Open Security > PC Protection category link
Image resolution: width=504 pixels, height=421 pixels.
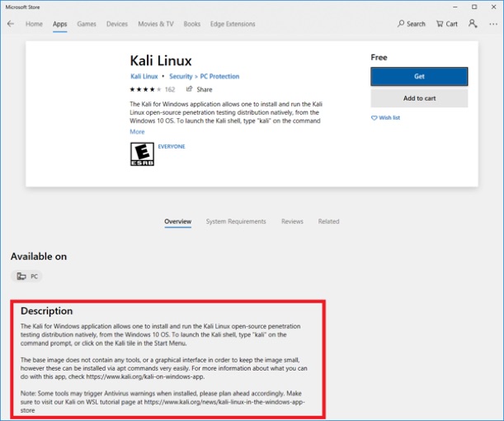(205, 77)
